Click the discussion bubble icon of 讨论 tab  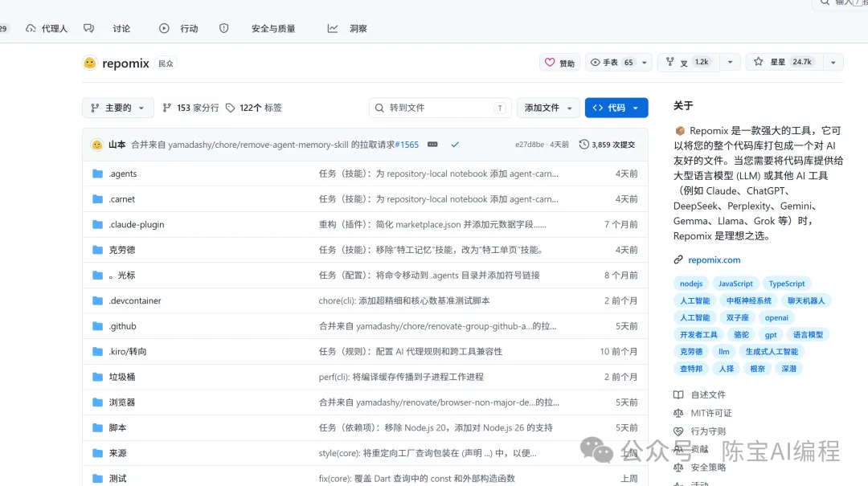click(88, 28)
